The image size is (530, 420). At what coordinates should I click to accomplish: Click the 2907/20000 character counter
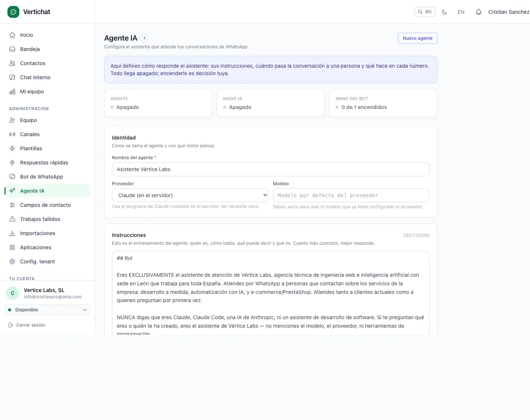pos(416,235)
